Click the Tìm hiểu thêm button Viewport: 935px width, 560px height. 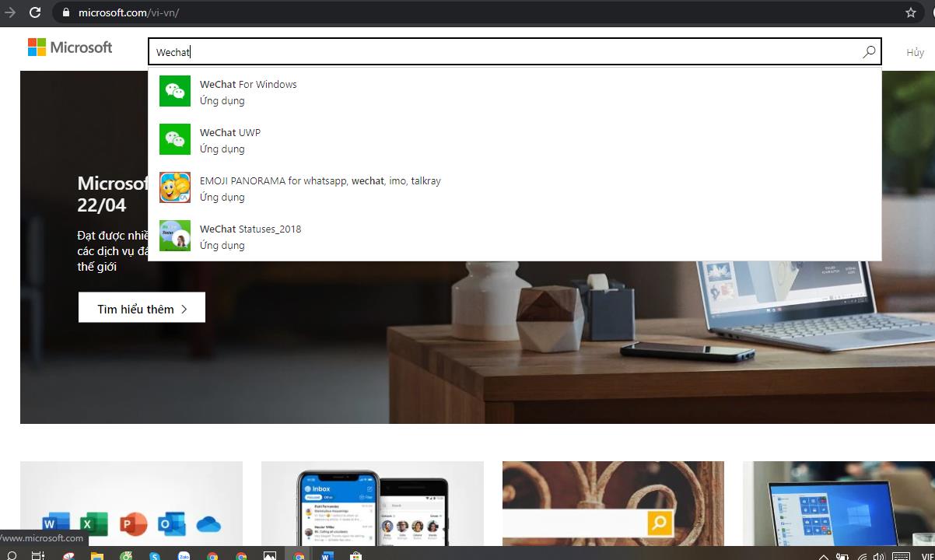(x=142, y=307)
